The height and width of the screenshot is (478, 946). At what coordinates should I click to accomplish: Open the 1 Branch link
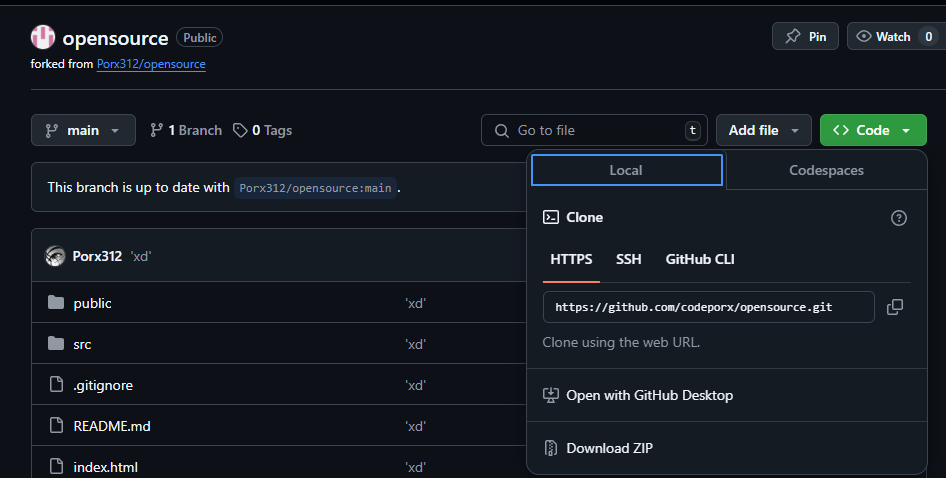pyautogui.click(x=186, y=130)
